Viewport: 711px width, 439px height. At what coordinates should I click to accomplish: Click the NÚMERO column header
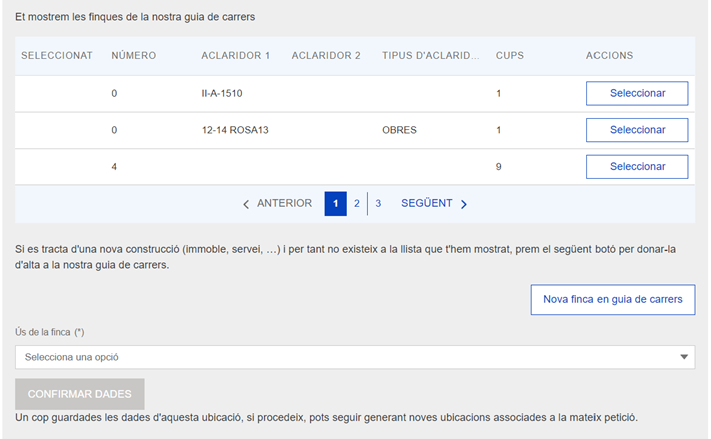click(134, 56)
